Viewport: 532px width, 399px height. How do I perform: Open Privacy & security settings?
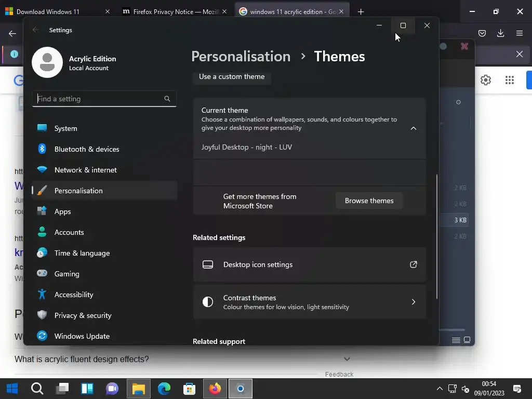point(104,315)
